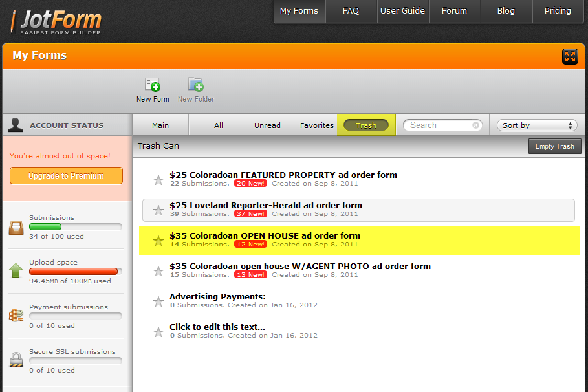
Task: Star the $25 Coloradoan FEATURED PROPERTY form
Action: tap(158, 180)
